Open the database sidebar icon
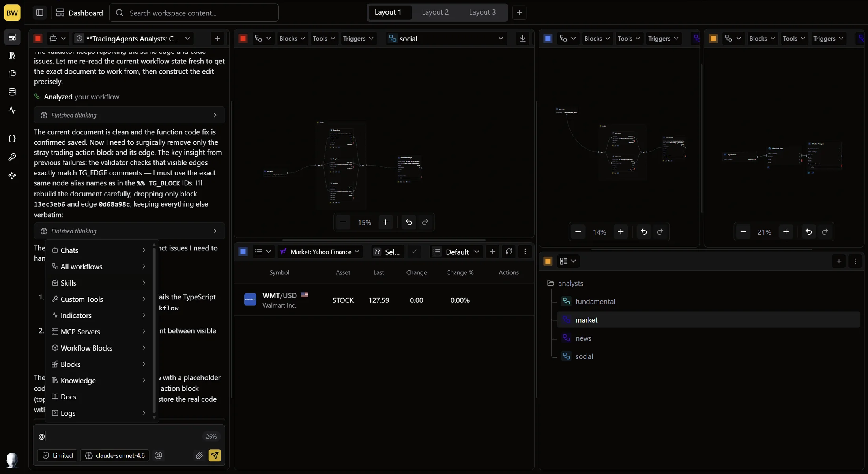This screenshot has height=474, width=868. (12, 92)
